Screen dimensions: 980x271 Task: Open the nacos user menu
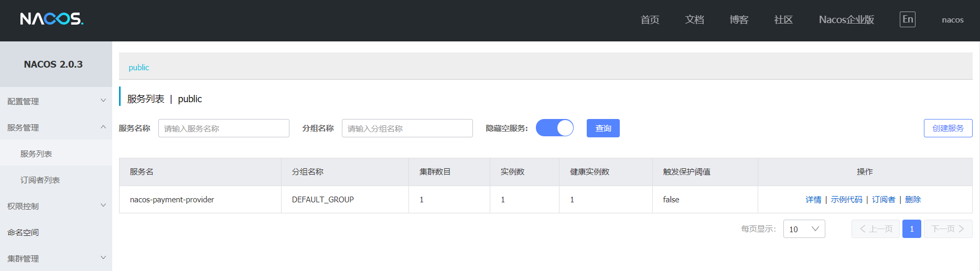click(952, 20)
